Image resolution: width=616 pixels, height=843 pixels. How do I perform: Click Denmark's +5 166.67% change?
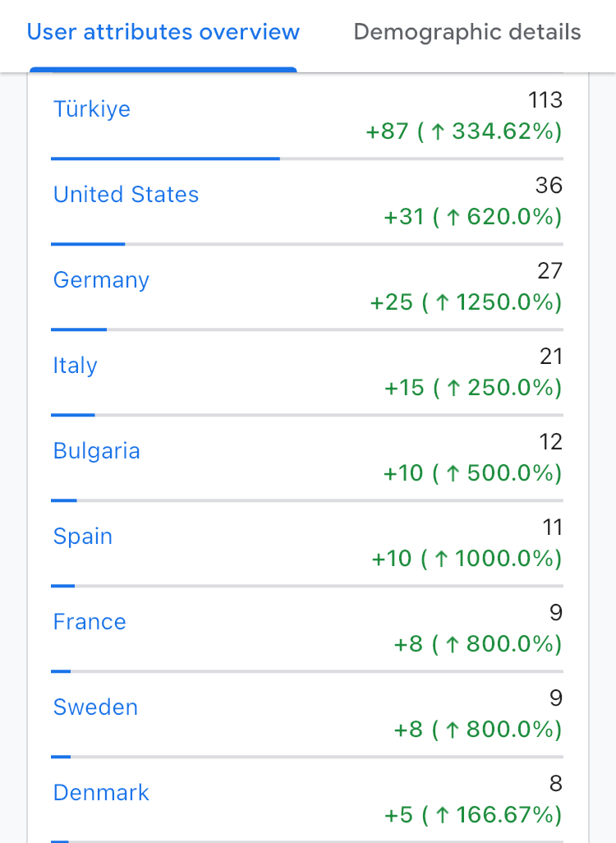click(x=473, y=816)
